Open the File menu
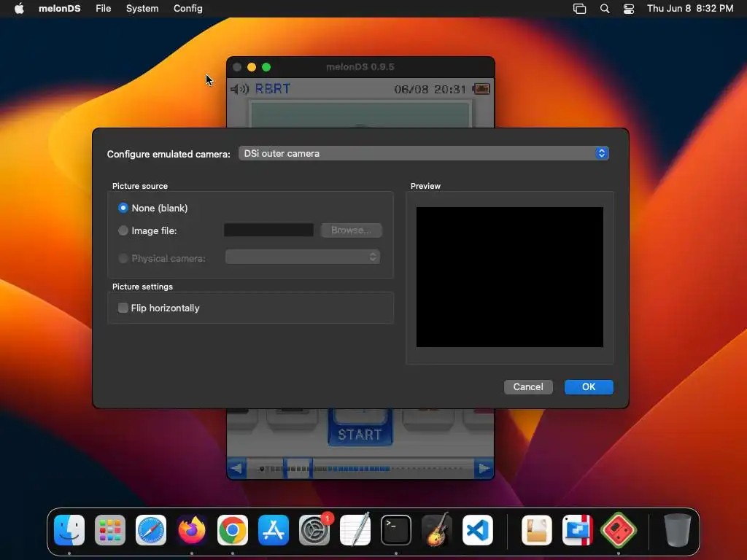This screenshot has width=747, height=560. [x=104, y=8]
